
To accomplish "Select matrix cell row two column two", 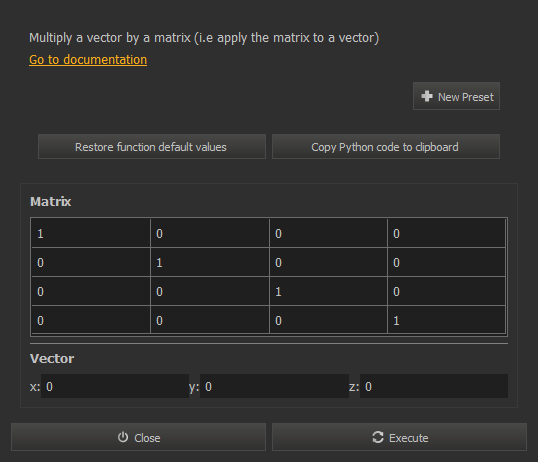I will [x=210, y=262].
